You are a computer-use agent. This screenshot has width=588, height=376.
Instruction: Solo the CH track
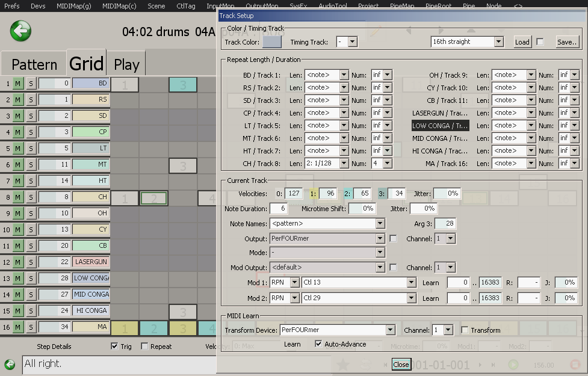point(31,197)
